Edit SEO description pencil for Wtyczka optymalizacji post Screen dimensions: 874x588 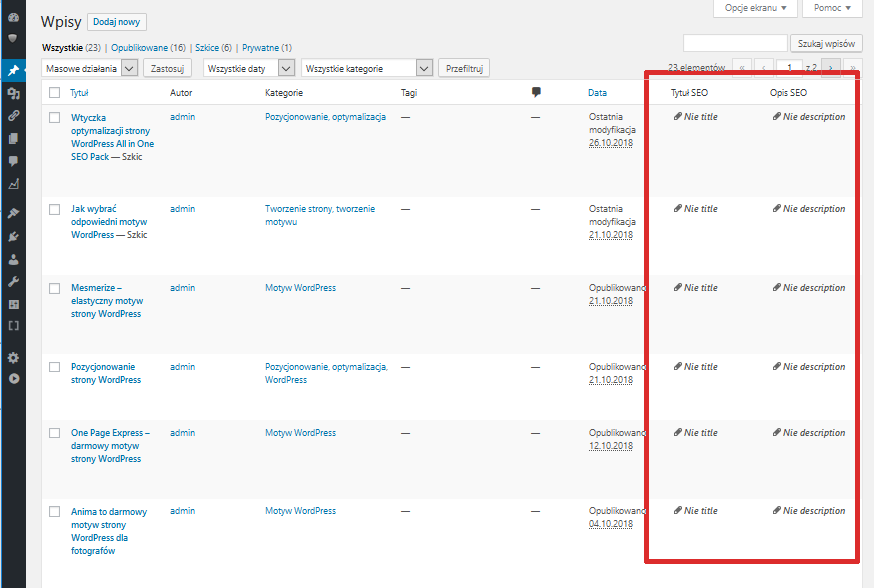pyautogui.click(x=776, y=116)
